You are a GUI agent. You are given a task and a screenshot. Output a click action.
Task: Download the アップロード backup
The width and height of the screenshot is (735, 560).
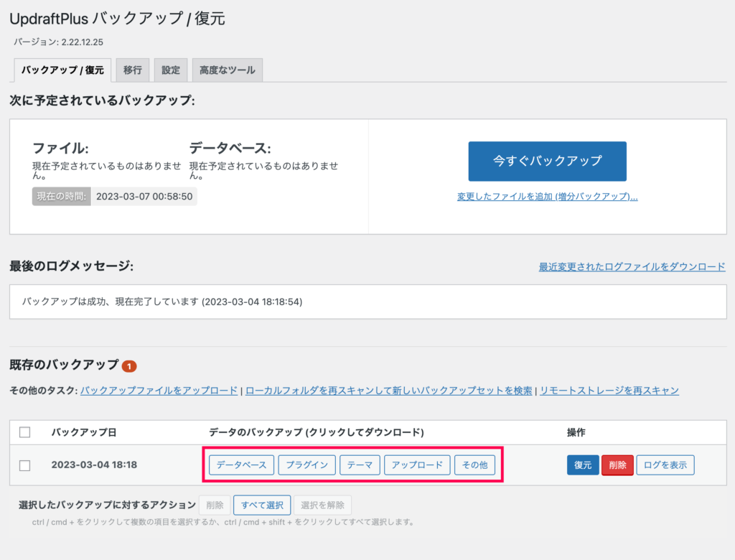[x=417, y=465]
